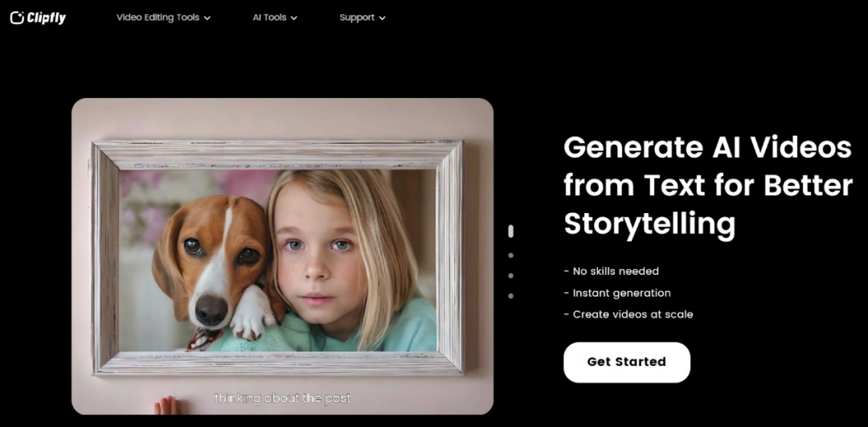The image size is (868, 427).
Task: Click the "Instant generation" bullet text
Action: pos(617,293)
